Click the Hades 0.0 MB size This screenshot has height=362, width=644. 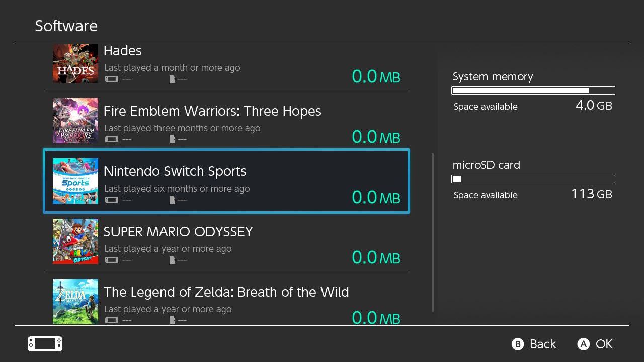(x=376, y=77)
